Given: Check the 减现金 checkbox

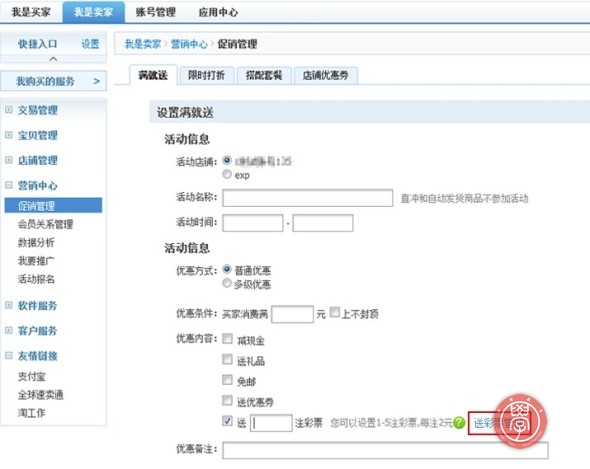Looking at the screenshot, I should tap(227, 338).
